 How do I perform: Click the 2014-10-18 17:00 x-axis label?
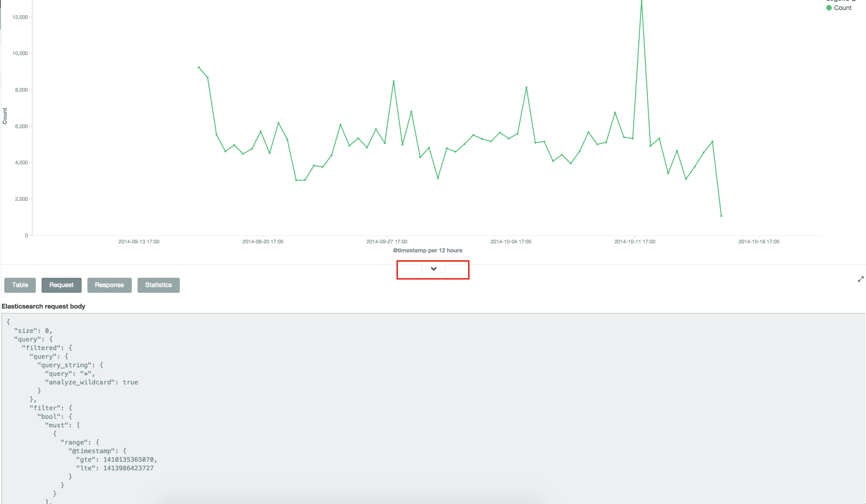click(x=759, y=242)
